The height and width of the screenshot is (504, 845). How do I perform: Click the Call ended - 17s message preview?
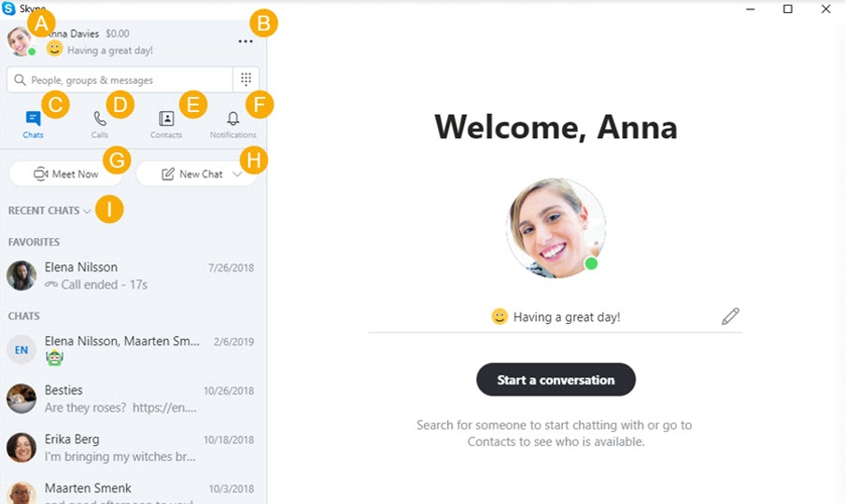pos(96,285)
